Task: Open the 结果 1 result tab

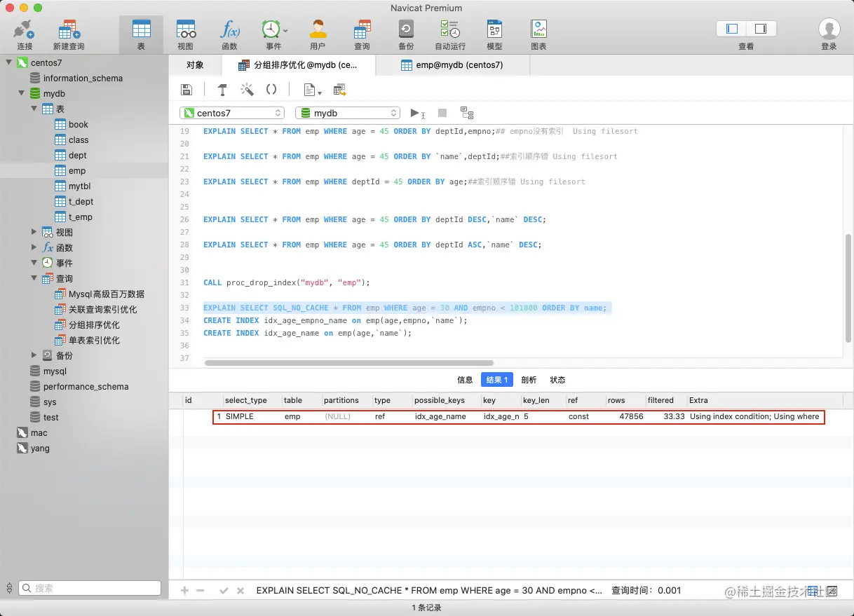Action: [x=497, y=380]
